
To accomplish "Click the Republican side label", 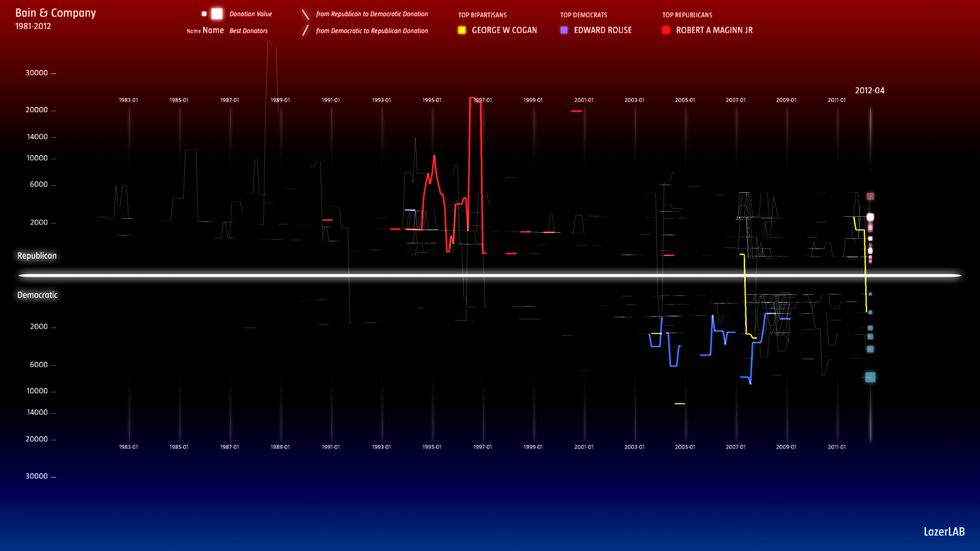I will point(37,256).
